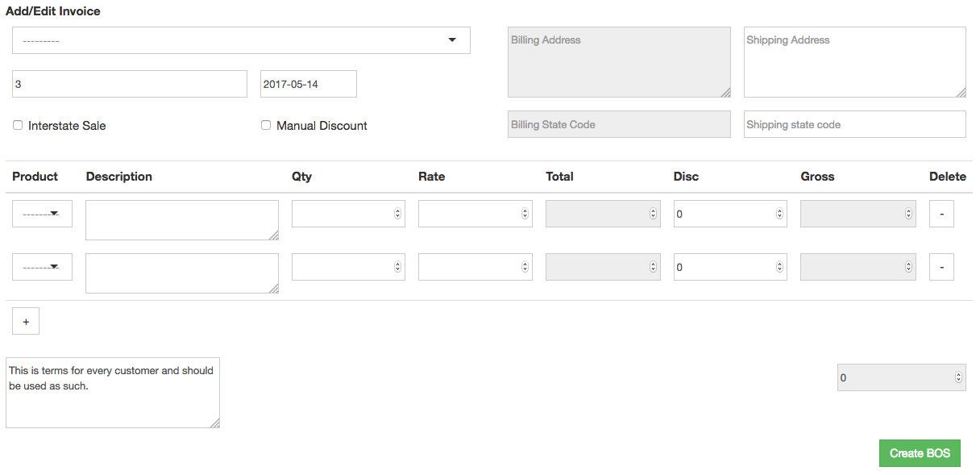Delete the second product row with minus button
Viewport: 980px width, 475px height.
point(941,267)
